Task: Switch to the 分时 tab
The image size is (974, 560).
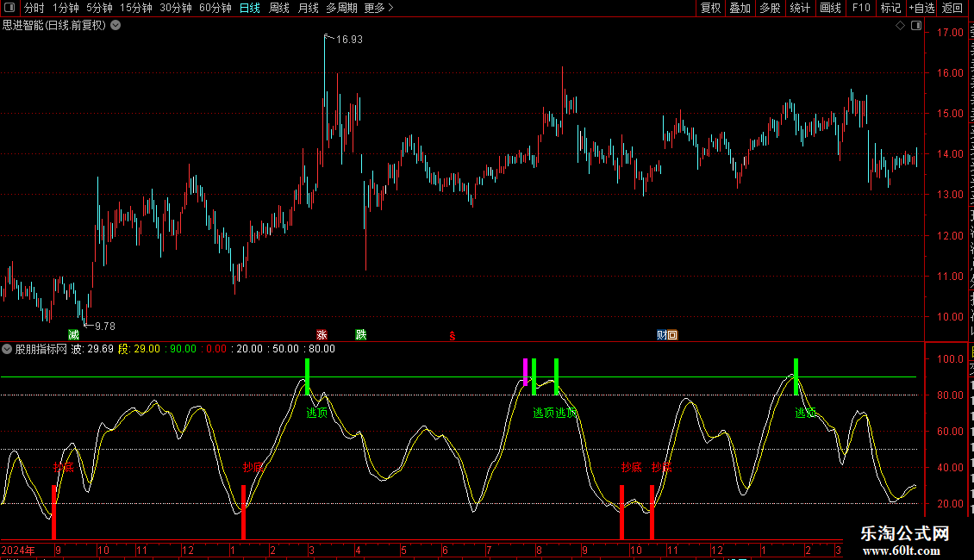Action: click(x=34, y=8)
